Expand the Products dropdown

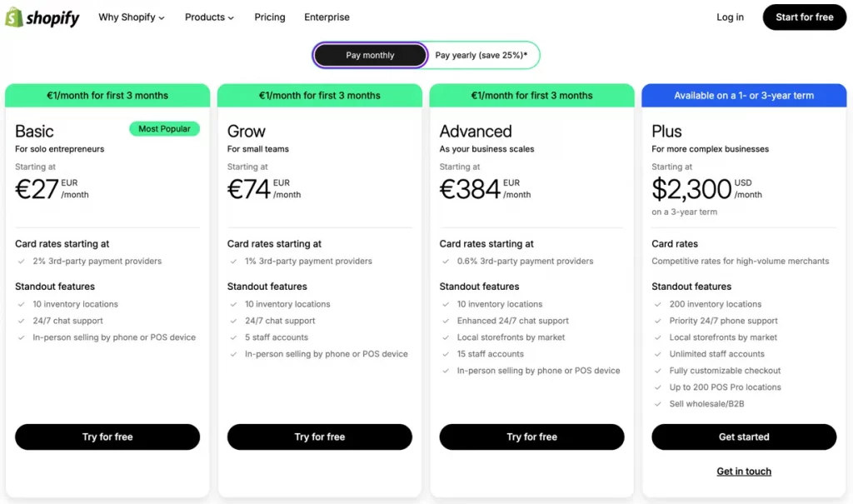(x=204, y=17)
